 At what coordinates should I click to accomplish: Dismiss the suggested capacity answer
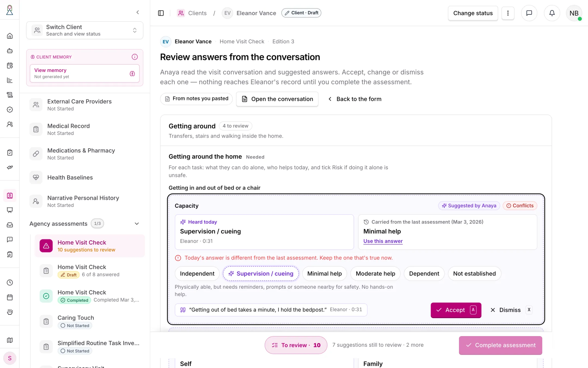[511, 310]
